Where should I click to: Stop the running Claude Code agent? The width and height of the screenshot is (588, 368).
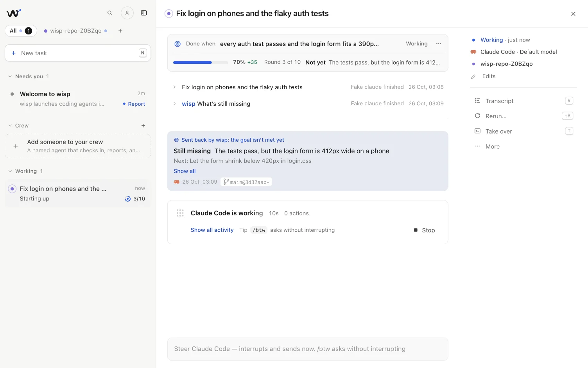point(425,230)
